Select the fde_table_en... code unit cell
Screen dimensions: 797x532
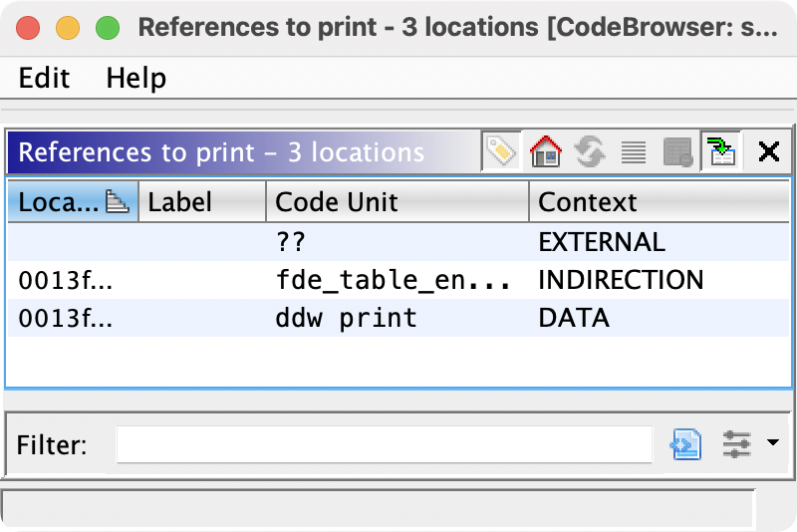point(397,280)
